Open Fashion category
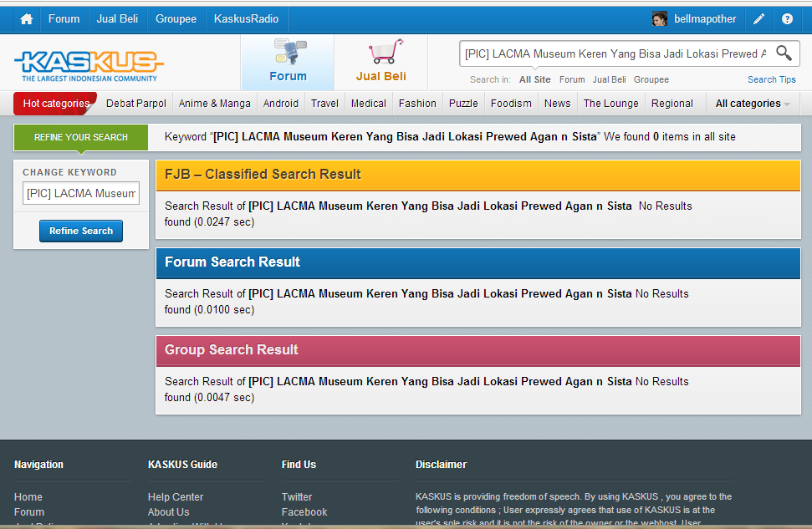812x529 pixels. pyautogui.click(x=417, y=104)
